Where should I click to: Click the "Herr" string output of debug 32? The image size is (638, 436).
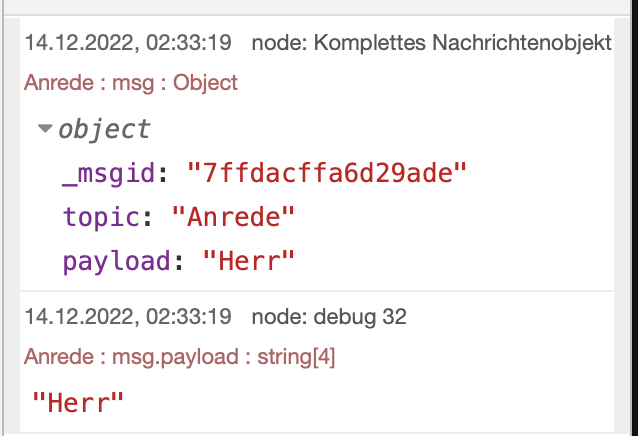[78, 403]
